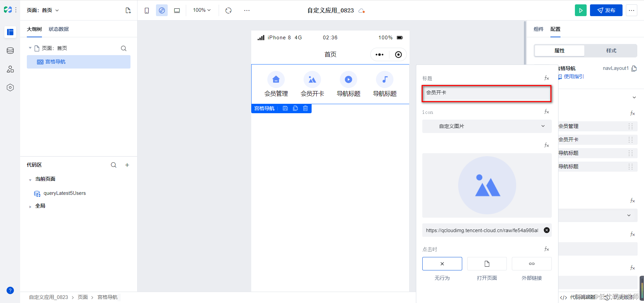Click the music note navigation item
This screenshot has height=303, width=644.
pyautogui.click(x=385, y=80)
